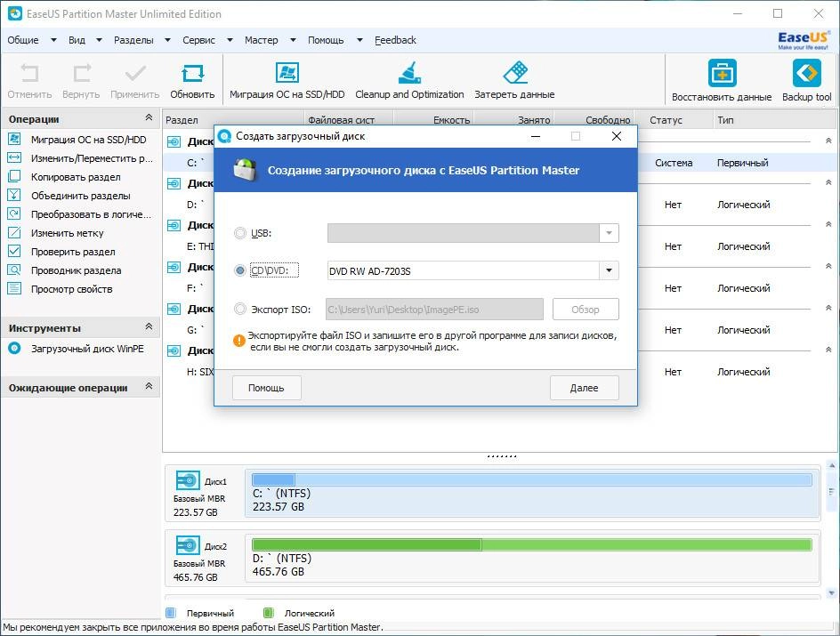Launch the Backup tool icon
840x636 pixels.
click(807, 73)
